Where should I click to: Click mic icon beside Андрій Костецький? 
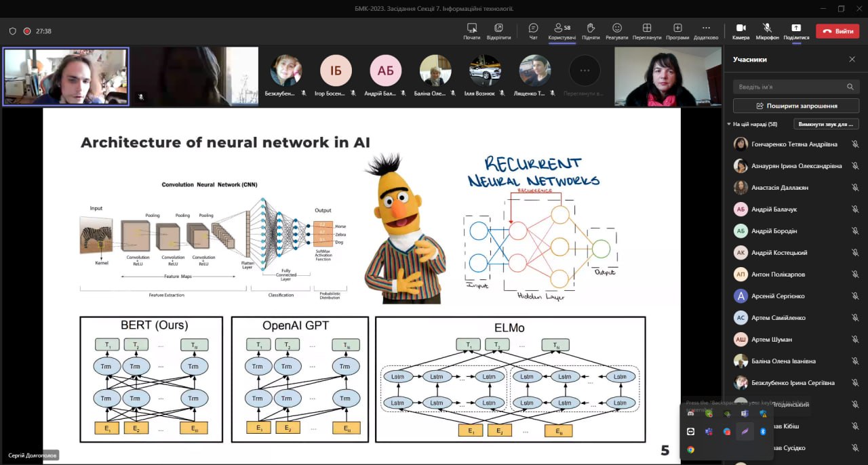click(x=855, y=253)
